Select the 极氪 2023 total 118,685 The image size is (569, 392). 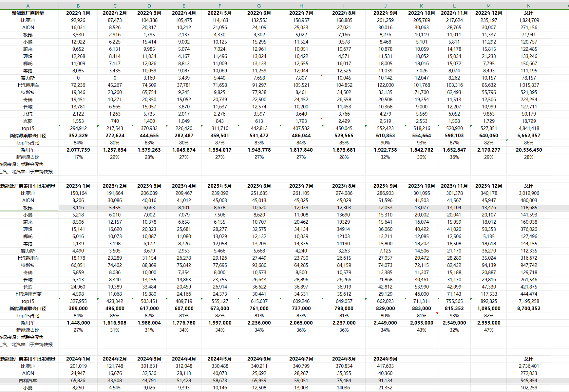(529, 208)
